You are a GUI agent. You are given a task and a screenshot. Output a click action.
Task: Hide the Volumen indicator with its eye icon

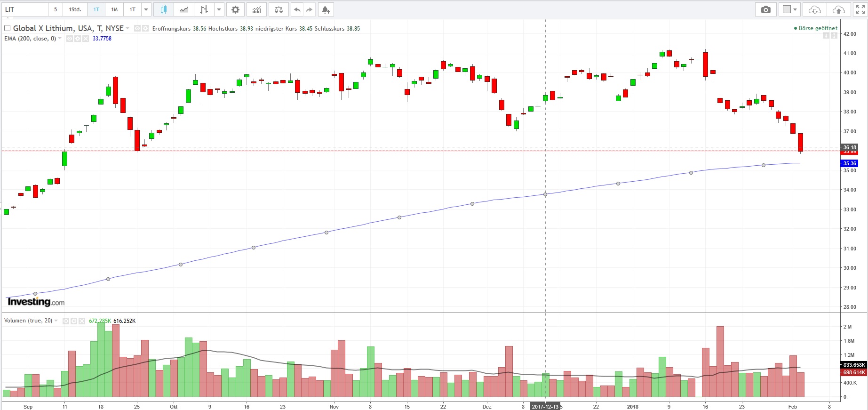pyautogui.click(x=66, y=321)
